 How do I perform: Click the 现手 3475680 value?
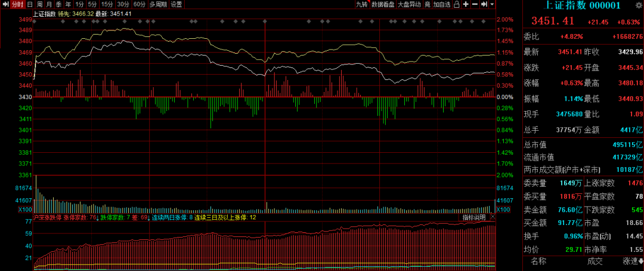click(570, 114)
